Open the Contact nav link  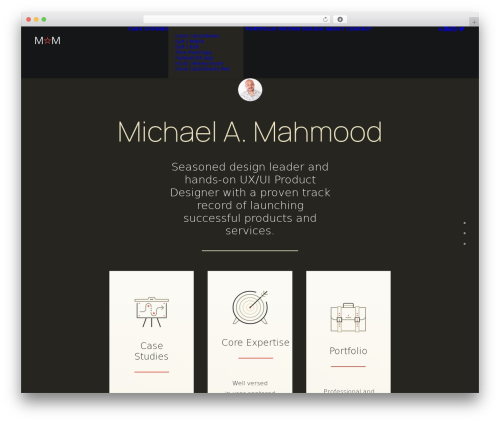(359, 29)
